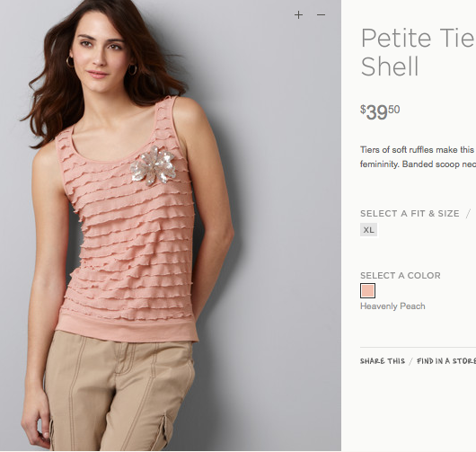476x452 pixels.
Task: Zoom in with the plus icon
Action: click(298, 14)
